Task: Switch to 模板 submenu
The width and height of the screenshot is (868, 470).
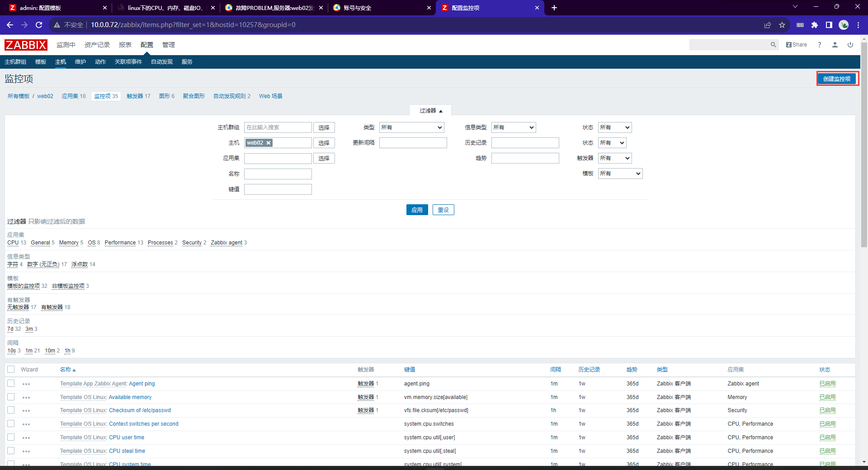Action: click(41, 62)
